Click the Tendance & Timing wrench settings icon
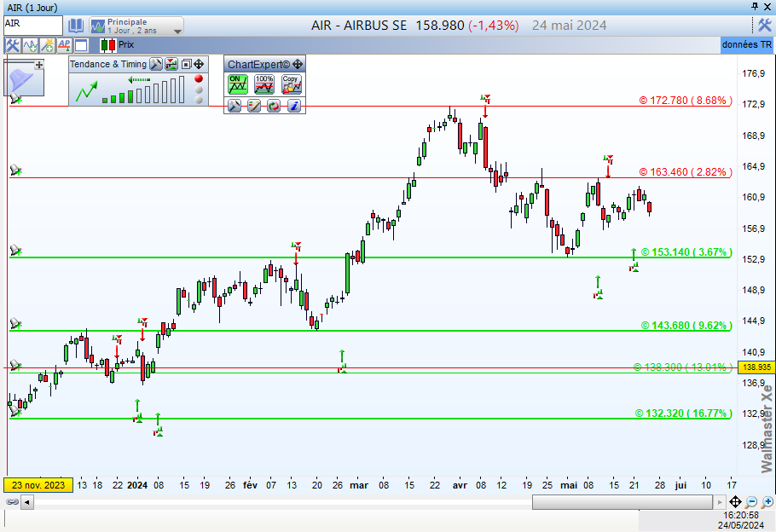Viewport: 776px width, 532px height. 155,64
